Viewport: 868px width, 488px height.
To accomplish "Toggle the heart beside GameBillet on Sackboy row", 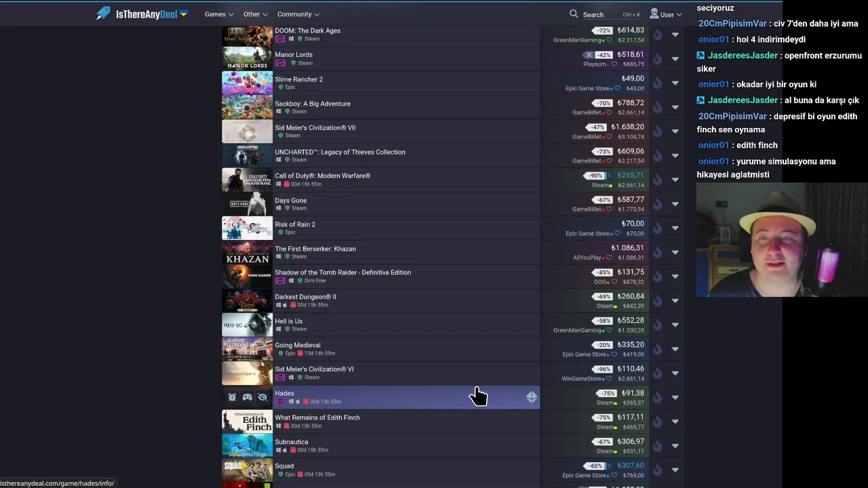I will coord(609,113).
